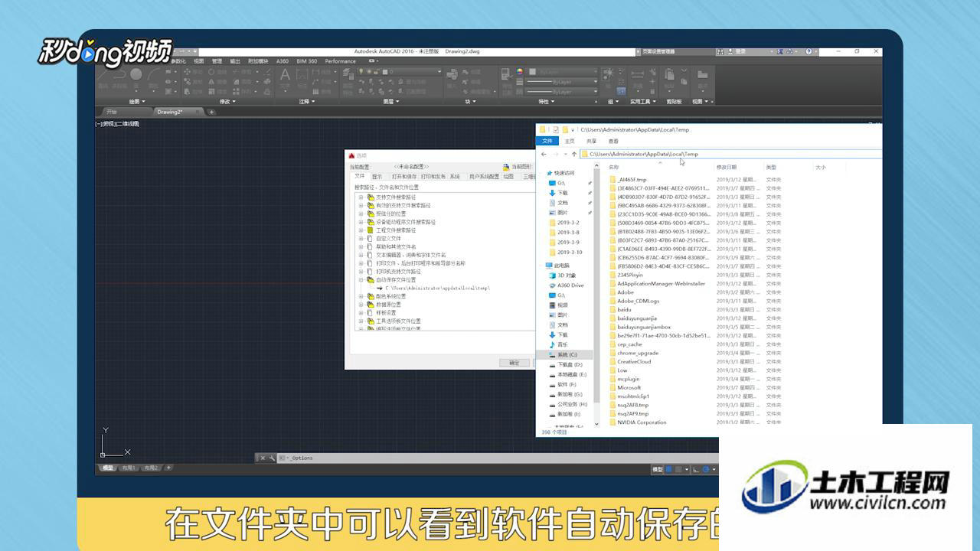
Task: Switch to 布局1 layout tab
Action: pos(128,468)
